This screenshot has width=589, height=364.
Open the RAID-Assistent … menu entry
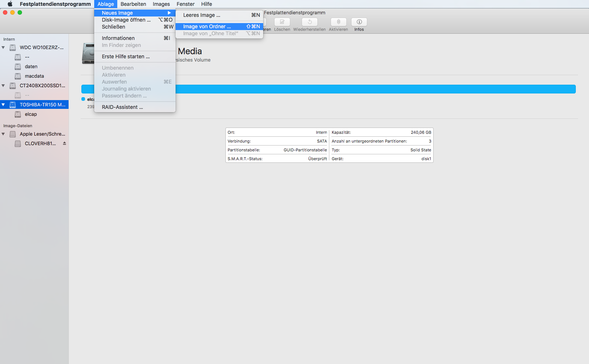click(135, 107)
